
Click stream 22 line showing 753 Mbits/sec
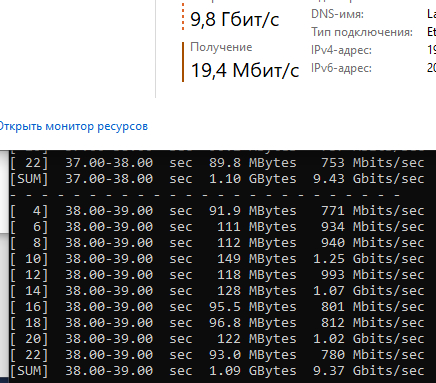(x=217, y=163)
